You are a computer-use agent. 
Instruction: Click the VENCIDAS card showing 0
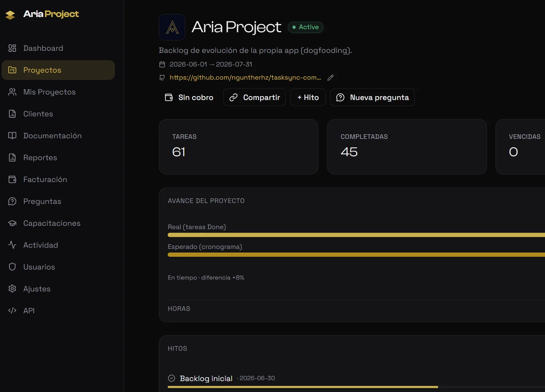[520, 147]
